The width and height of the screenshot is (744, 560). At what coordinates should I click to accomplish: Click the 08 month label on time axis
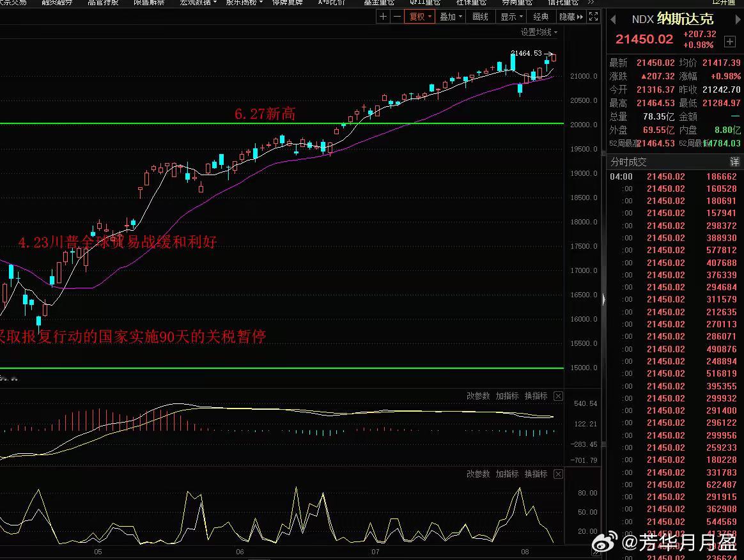click(x=525, y=552)
